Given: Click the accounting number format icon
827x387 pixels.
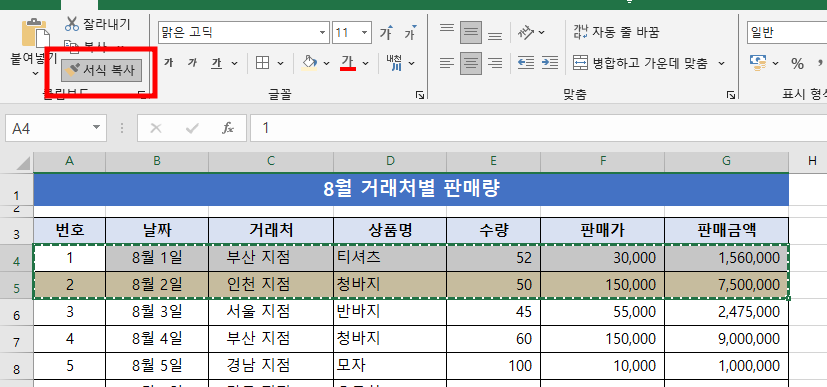Looking at the screenshot, I should tap(758, 63).
